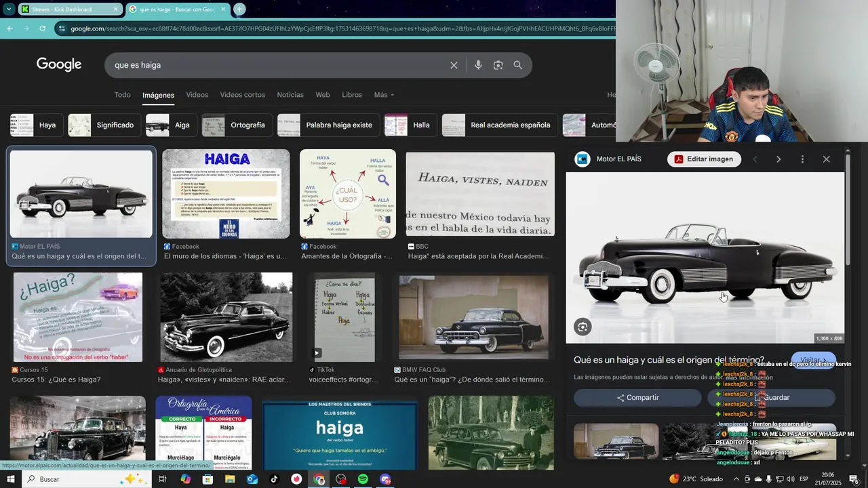Viewport: 868px width, 488px height.
Task: Open the Anuario de Glotopolítica car image
Action: [226, 317]
